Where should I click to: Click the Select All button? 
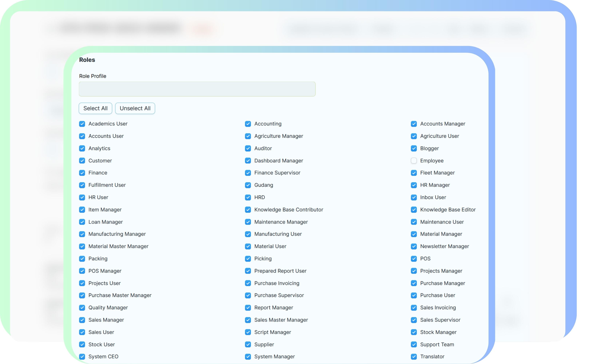[95, 108]
